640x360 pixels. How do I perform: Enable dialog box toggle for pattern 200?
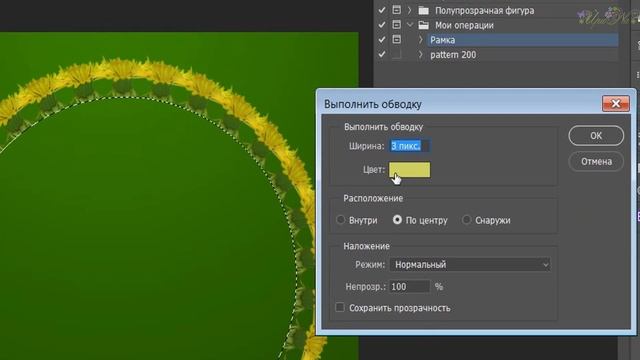click(396, 54)
